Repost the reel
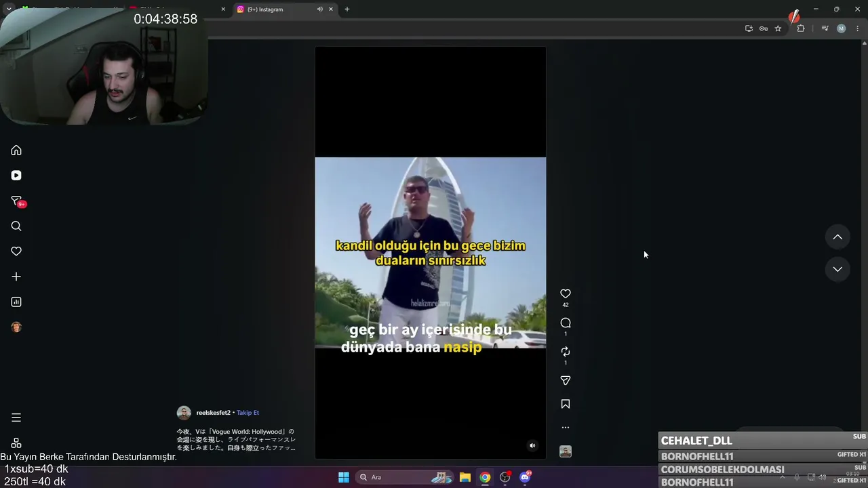Viewport: 868px width, 488px height. click(566, 352)
